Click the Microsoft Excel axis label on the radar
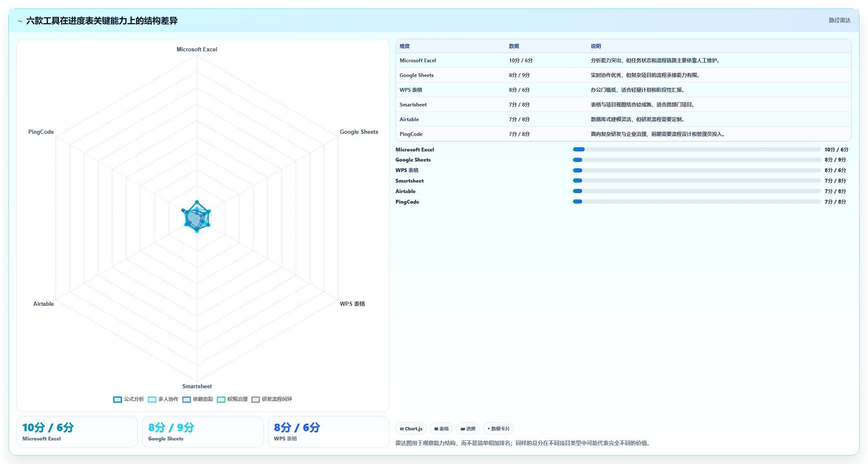 click(x=197, y=50)
